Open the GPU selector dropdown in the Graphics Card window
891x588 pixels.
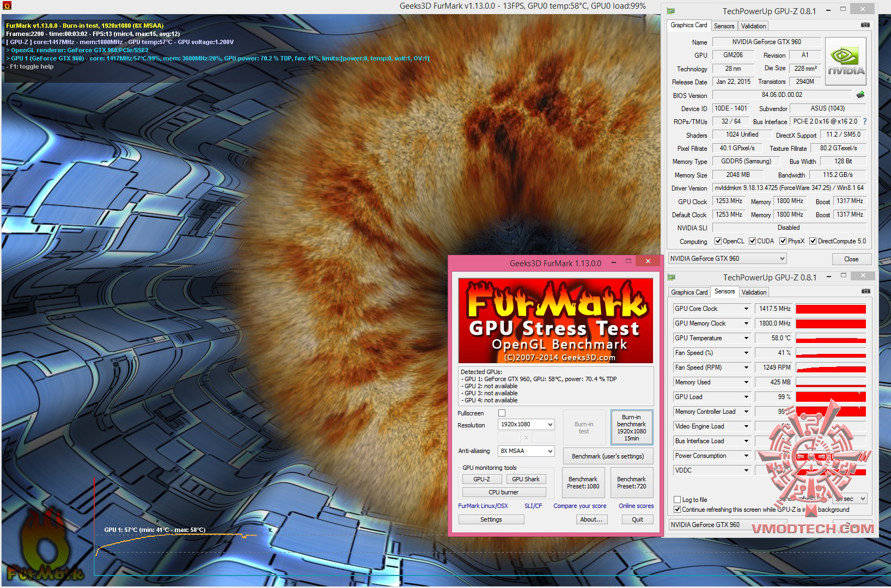(728, 259)
